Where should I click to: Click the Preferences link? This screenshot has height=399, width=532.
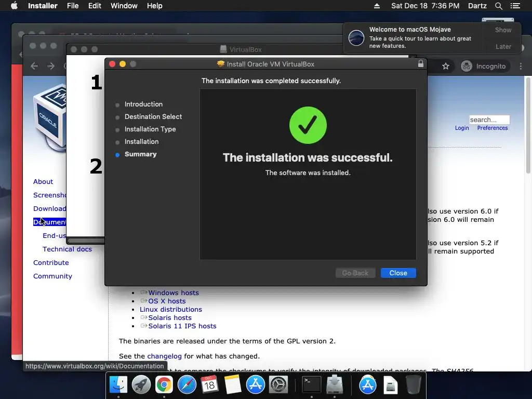tap(493, 128)
